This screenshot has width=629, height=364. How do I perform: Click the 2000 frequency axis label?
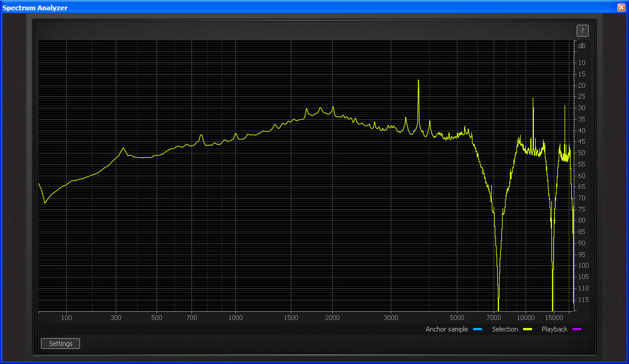pos(332,318)
